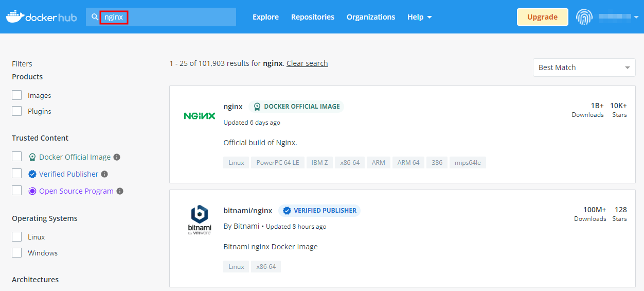
Task: Click the mips64le tag
Action: [468, 163]
